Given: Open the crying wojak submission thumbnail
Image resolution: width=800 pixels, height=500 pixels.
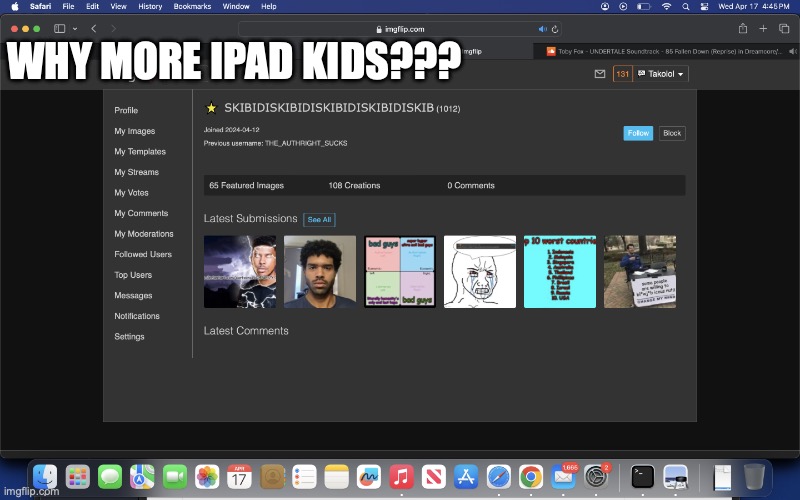Looking at the screenshot, I should 480,271.
